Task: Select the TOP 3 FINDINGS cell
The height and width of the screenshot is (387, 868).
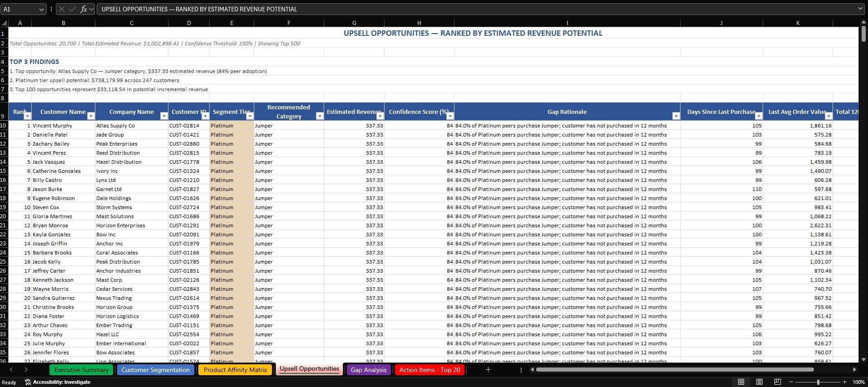Action: (35, 62)
